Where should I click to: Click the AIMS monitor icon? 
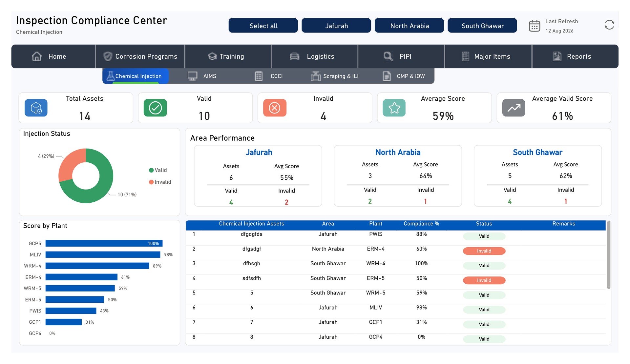pos(193,76)
